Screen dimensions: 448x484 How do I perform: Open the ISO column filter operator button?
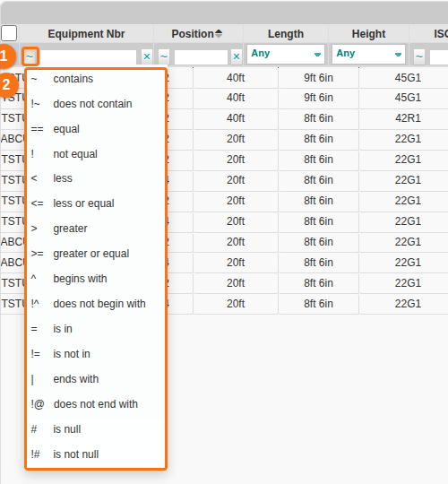point(419,56)
